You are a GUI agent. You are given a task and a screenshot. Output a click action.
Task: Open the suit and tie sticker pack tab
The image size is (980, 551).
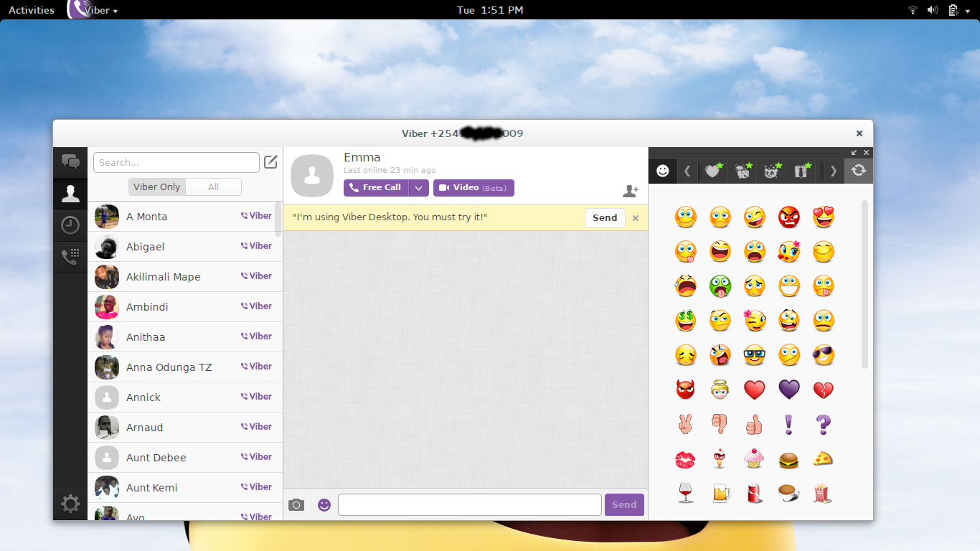tap(801, 171)
